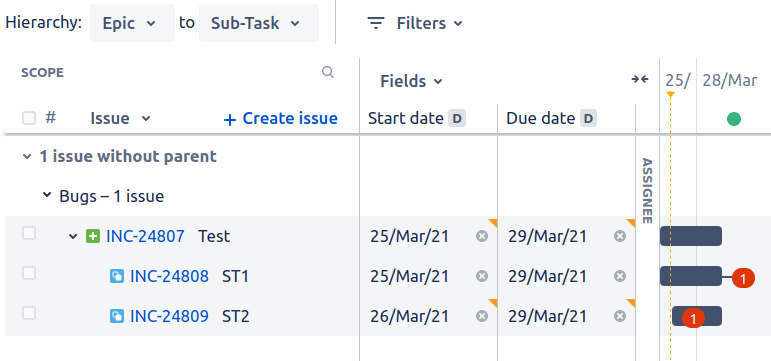The height and width of the screenshot is (361, 771).
Task: Open the Sub-Task hierarchy dropdown
Action: 259,23
